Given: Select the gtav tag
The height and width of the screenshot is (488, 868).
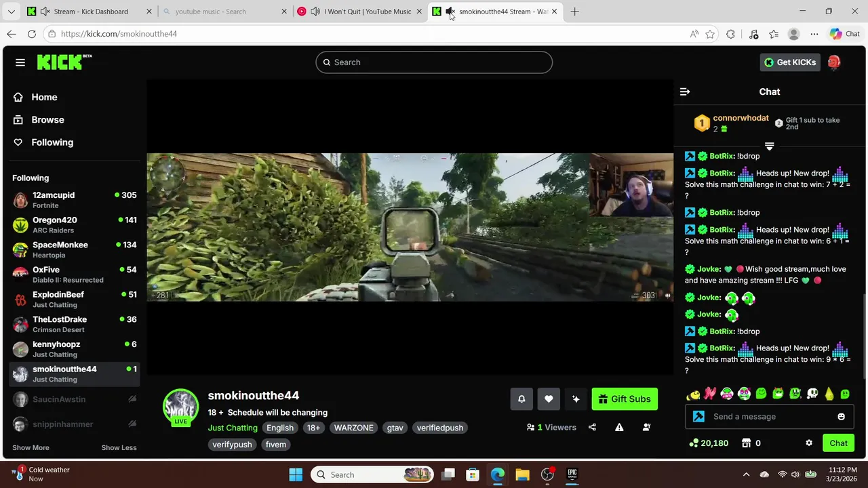Looking at the screenshot, I should click(395, 428).
